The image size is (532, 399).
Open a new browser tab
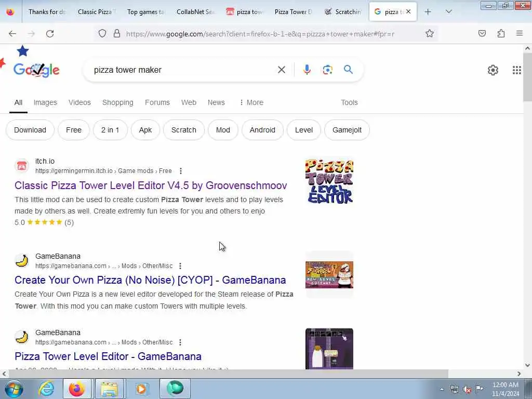coord(428,12)
